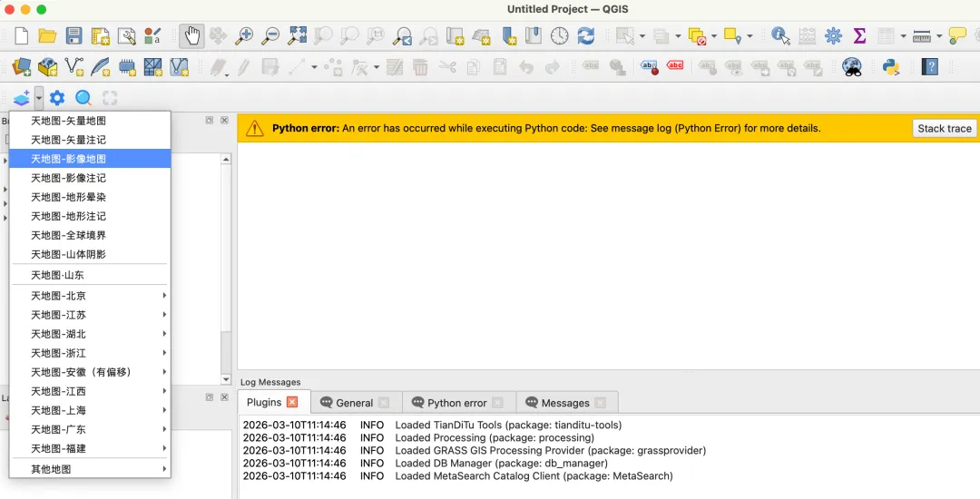Zoom to last extent
The width and height of the screenshot is (980, 499).
click(x=402, y=35)
